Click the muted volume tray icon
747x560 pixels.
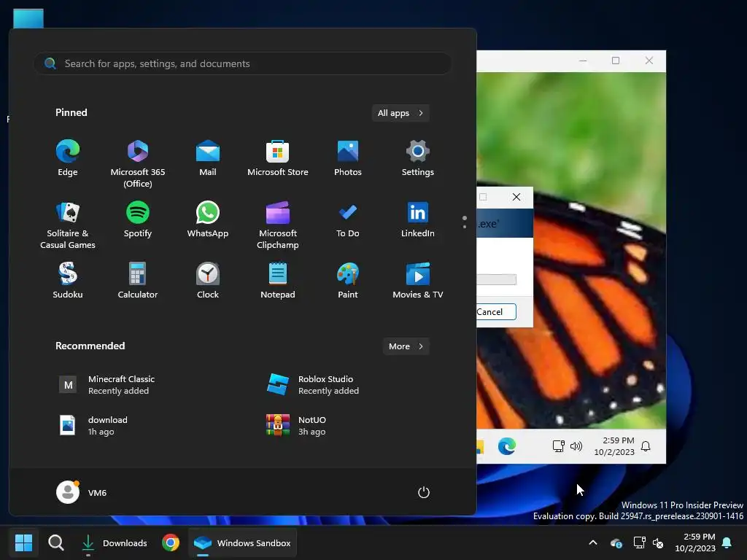pos(659,542)
